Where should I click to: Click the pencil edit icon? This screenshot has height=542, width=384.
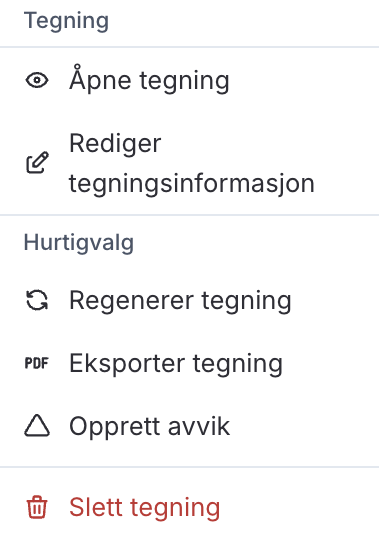pos(37,162)
